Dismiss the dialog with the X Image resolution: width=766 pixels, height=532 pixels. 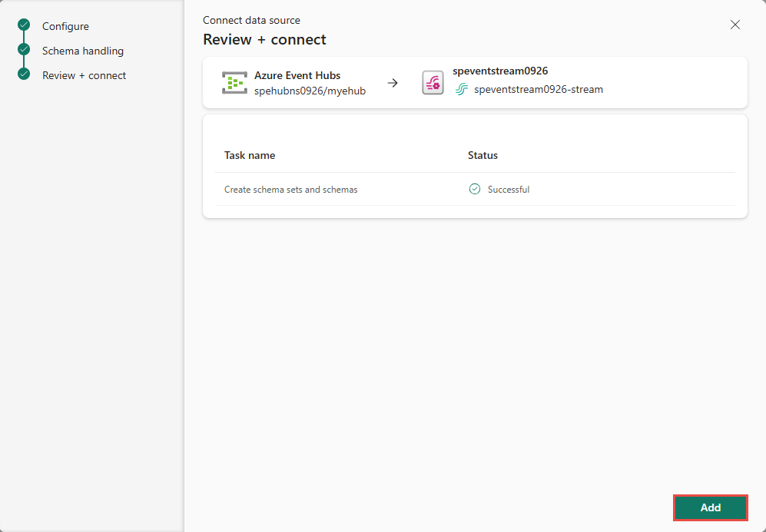point(734,24)
